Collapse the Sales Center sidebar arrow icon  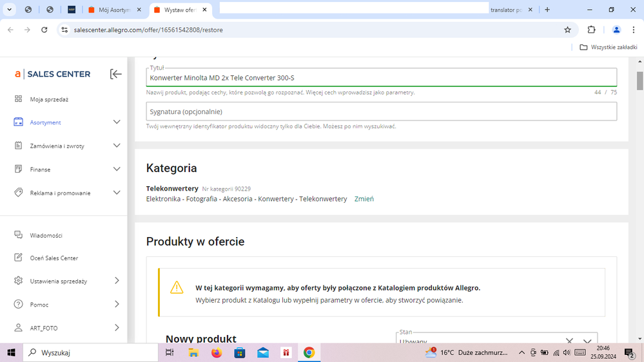click(116, 74)
